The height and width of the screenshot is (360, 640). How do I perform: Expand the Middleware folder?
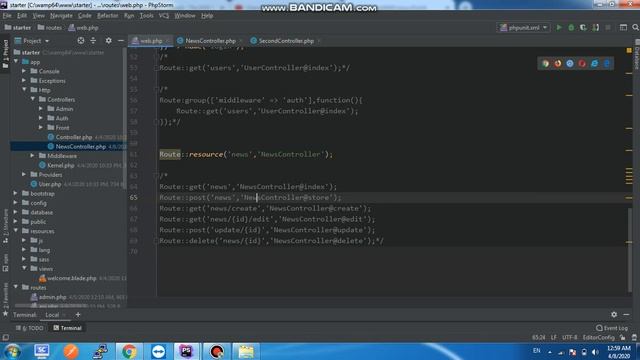[33, 156]
